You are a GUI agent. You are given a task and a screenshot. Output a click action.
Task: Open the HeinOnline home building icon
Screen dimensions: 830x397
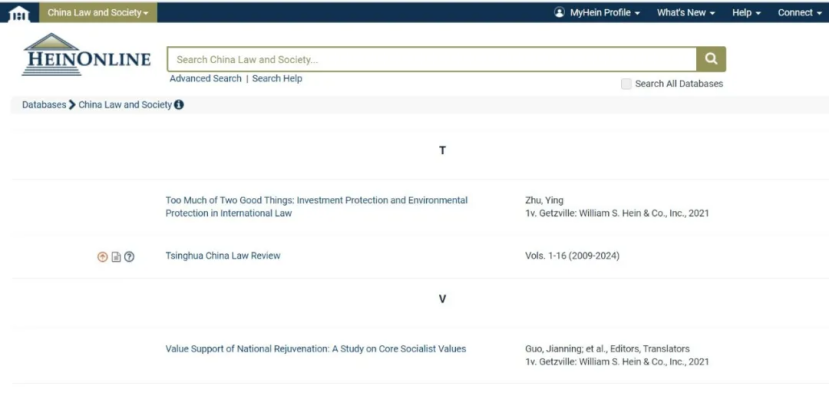point(19,13)
